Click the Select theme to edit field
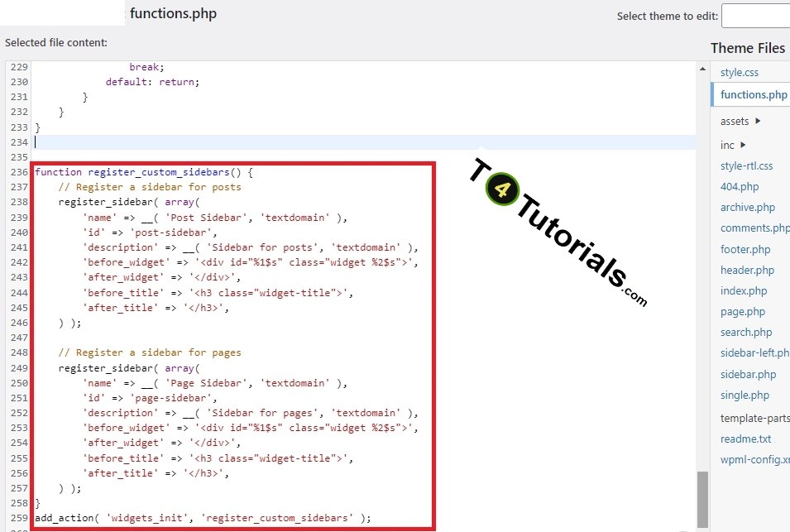 [755, 16]
